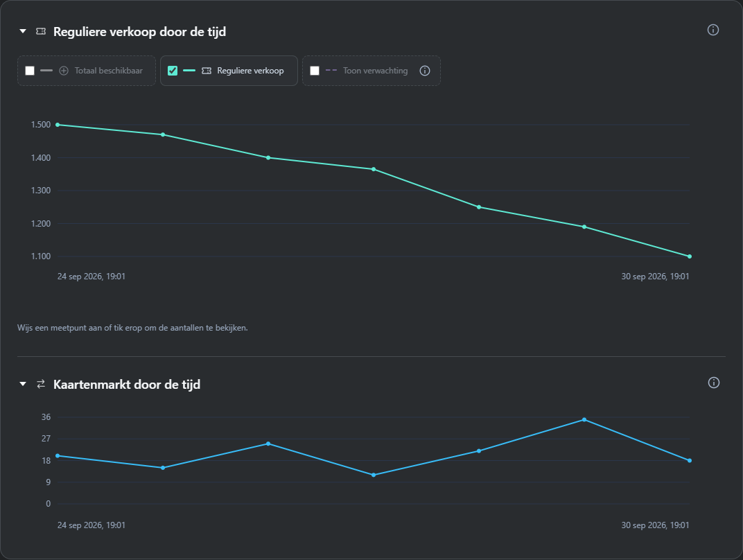The width and height of the screenshot is (743, 560).
Task: Collapse the Reguliere verkoop door de tijd section
Action: [23, 31]
